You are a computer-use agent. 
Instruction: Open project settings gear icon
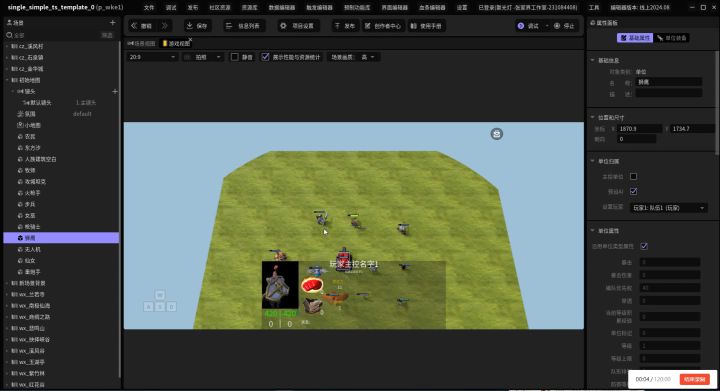pos(283,26)
